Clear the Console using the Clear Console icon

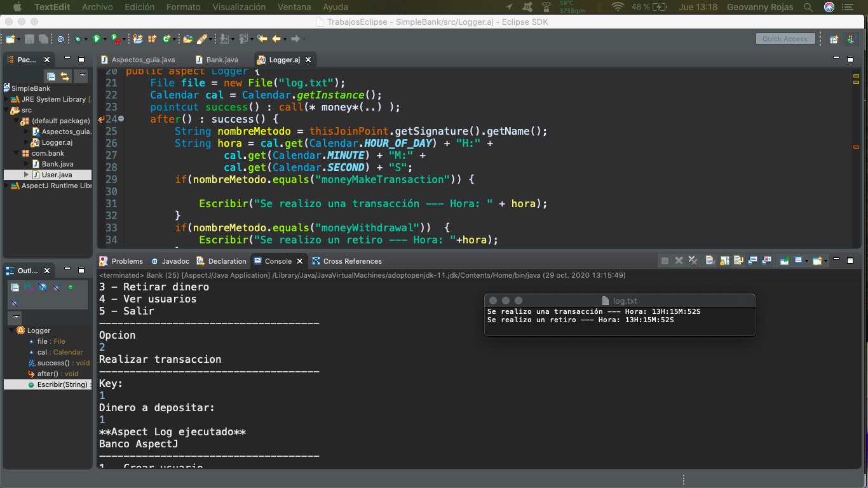pos(710,261)
